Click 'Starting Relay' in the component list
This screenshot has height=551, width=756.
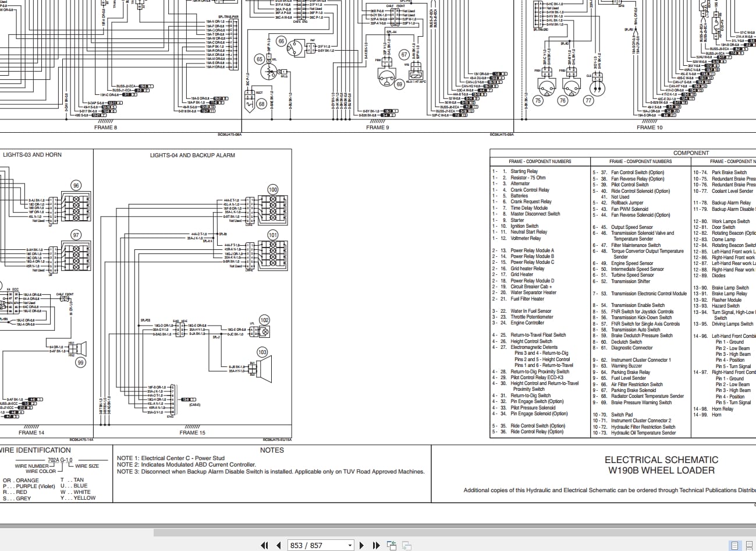point(524,172)
